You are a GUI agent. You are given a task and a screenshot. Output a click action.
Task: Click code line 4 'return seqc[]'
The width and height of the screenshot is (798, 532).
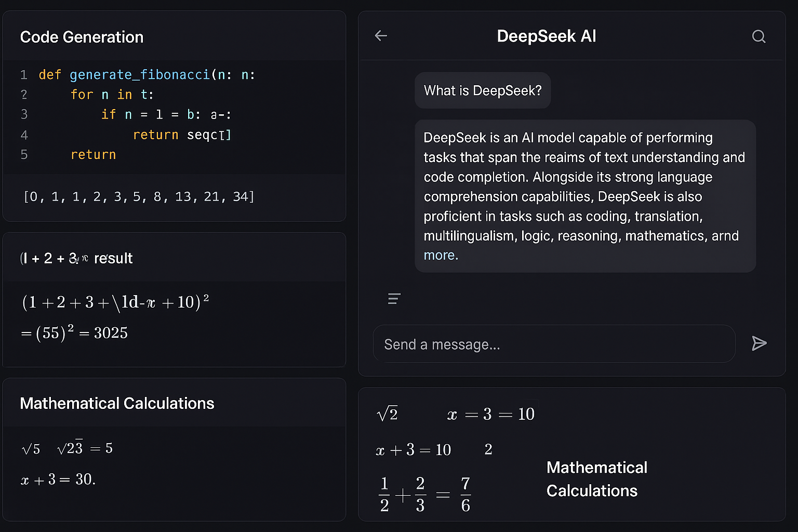(x=182, y=135)
